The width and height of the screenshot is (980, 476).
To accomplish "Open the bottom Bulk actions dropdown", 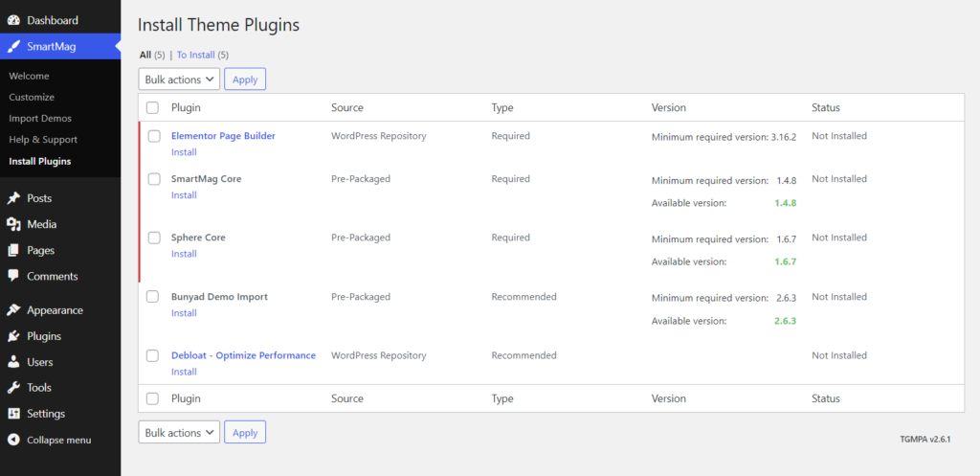I will coord(179,432).
